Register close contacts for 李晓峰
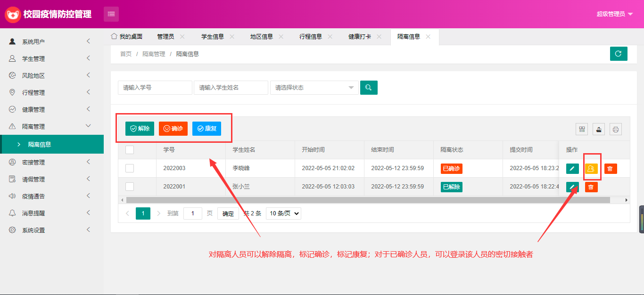Image resolution: width=644 pixels, height=295 pixels. (591, 169)
